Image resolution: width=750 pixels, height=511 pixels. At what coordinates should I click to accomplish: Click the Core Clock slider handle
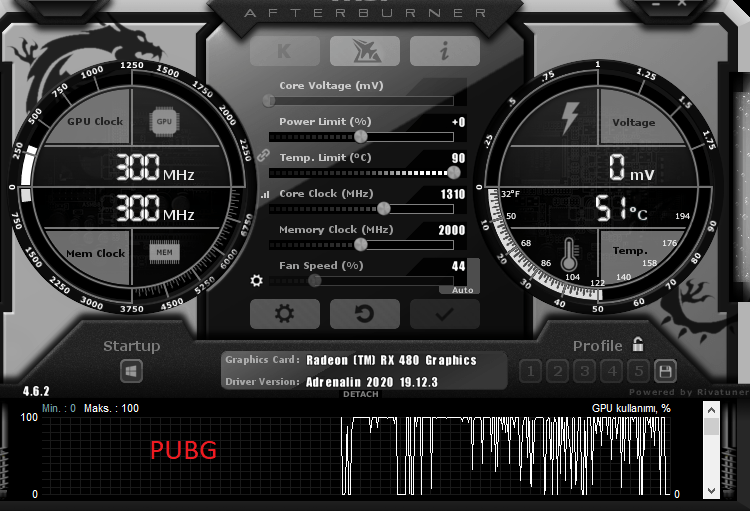(384, 209)
